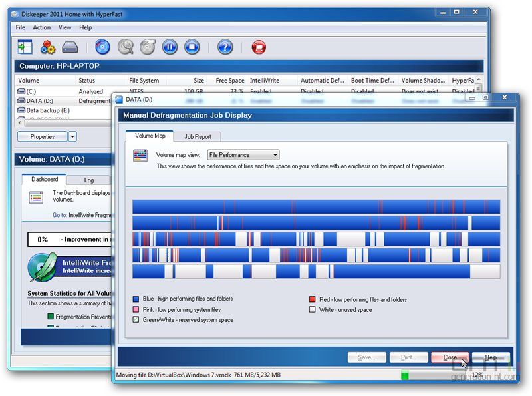The width and height of the screenshot is (532, 396).
Task: Click the magnifier analyze toolbar icon
Action: click(x=126, y=47)
